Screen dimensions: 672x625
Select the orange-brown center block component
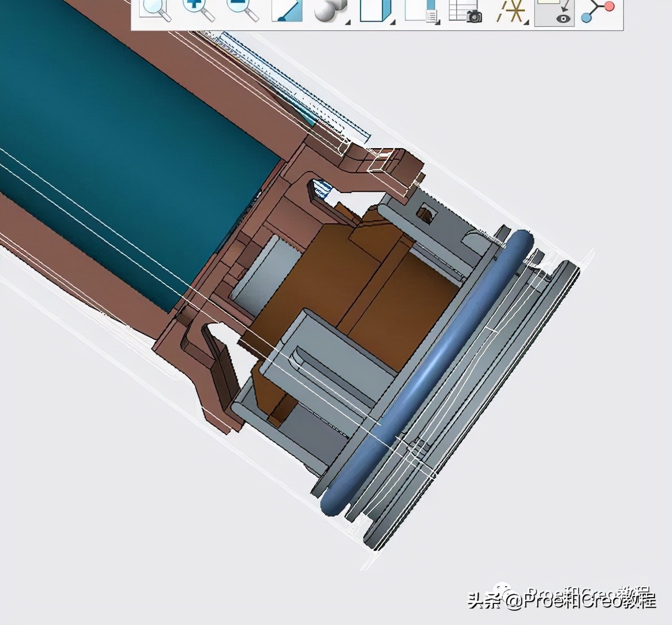click(367, 294)
